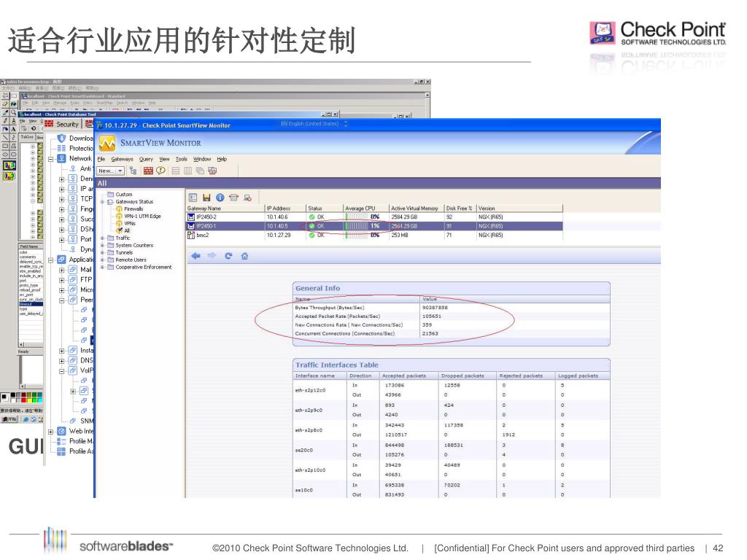Select the All item under Gateways Status
This screenshot has width=747, height=560.
[x=127, y=230]
